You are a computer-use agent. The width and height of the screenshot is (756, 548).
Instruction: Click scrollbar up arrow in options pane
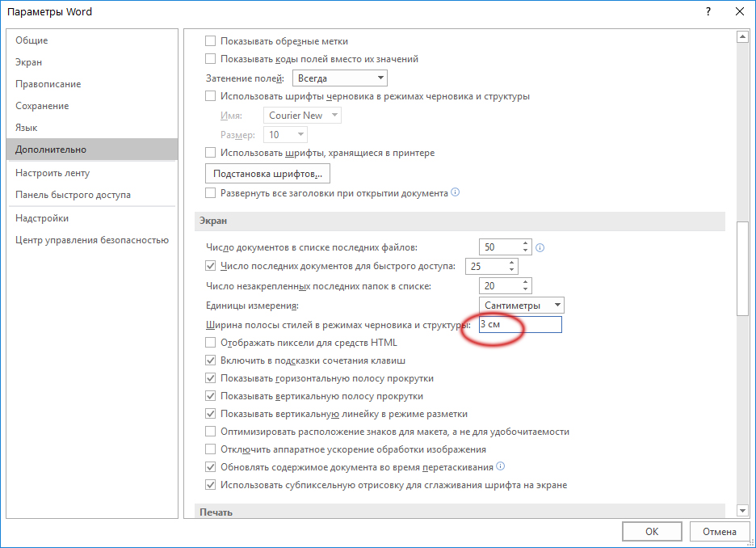(742, 36)
